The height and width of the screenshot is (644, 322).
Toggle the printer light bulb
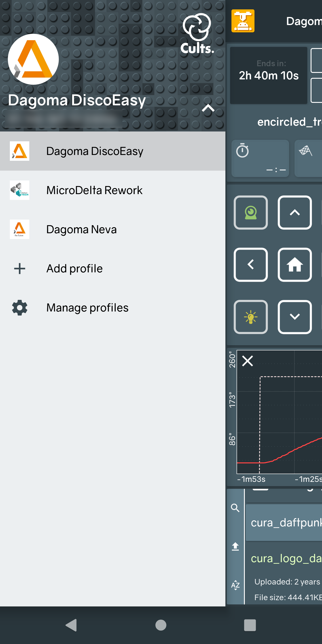click(250, 317)
